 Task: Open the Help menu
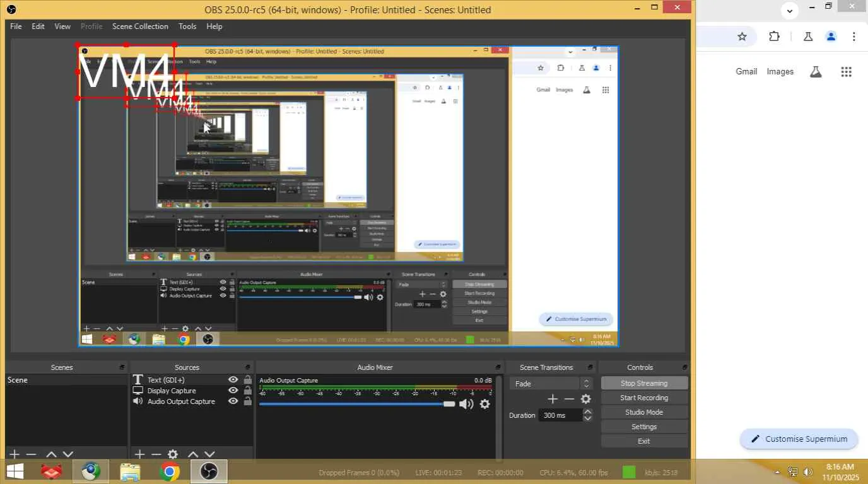pyautogui.click(x=214, y=26)
